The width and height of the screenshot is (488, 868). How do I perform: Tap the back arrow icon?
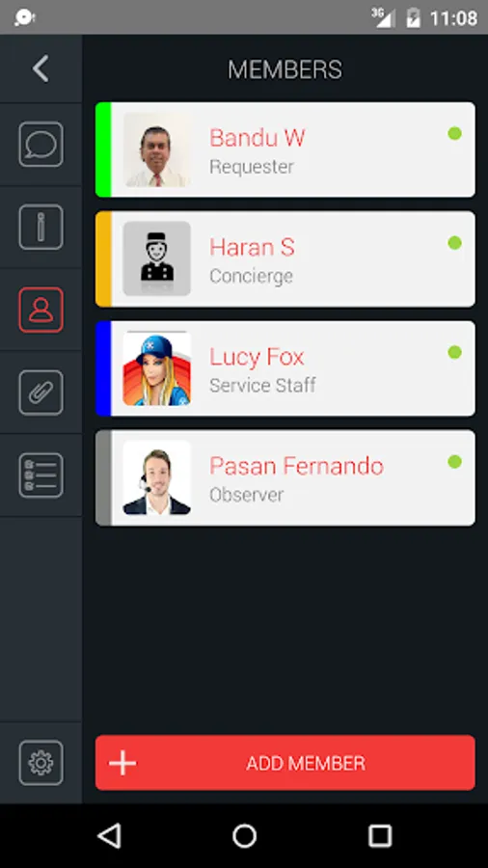click(41, 68)
